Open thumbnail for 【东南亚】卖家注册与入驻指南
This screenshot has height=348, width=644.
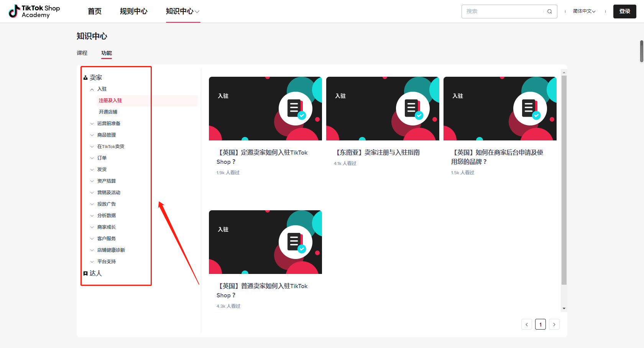[383, 109]
